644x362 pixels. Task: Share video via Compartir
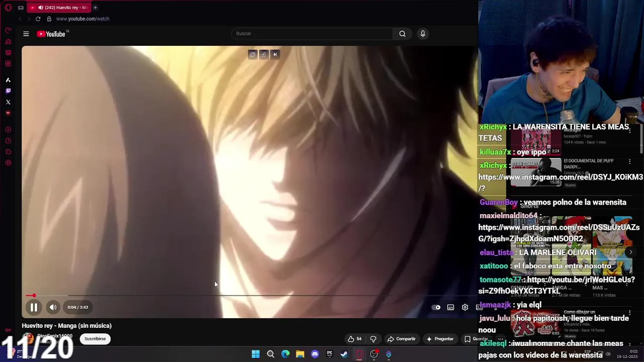[401, 339]
